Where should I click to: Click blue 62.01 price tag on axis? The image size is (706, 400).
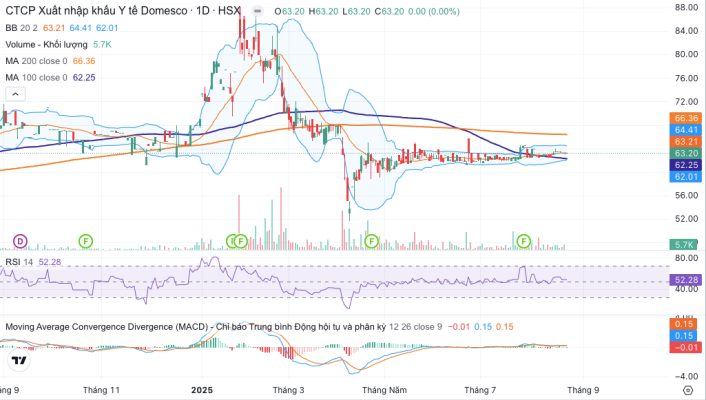(686, 177)
